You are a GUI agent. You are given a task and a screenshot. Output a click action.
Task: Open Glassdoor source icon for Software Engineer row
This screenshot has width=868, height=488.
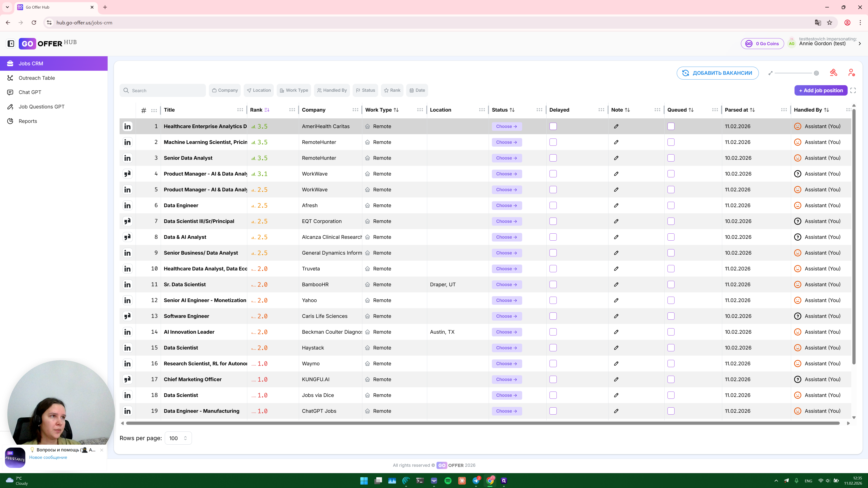pyautogui.click(x=127, y=316)
